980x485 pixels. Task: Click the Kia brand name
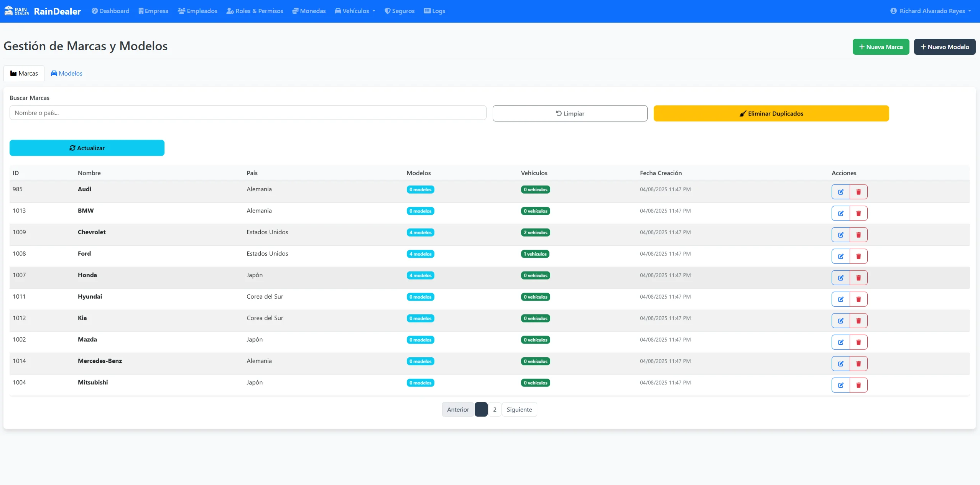tap(82, 318)
